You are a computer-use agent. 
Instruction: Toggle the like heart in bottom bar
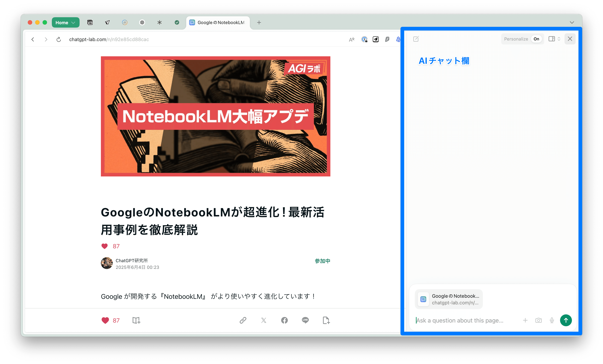click(x=105, y=320)
